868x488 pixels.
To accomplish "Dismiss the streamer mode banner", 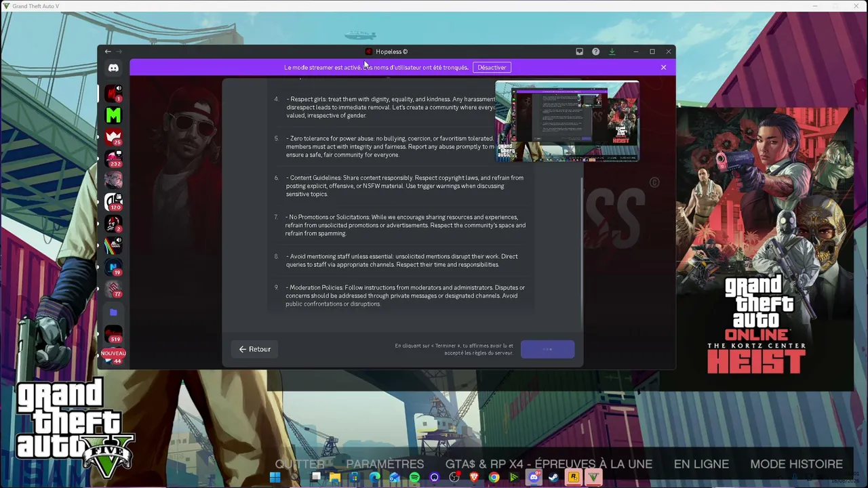I will 663,68.
